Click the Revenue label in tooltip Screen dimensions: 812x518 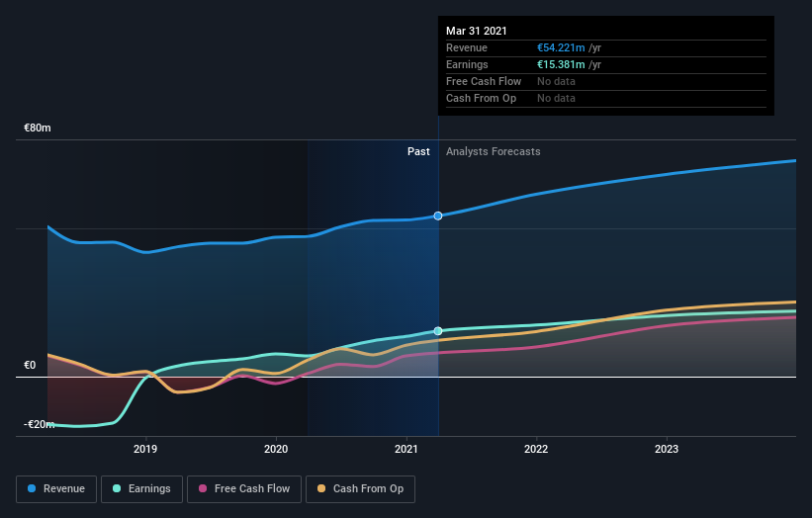[x=467, y=48]
